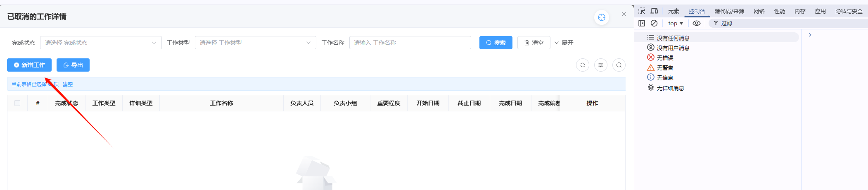Click the round search toggle icon
This screenshot has width=868, height=190.
[x=619, y=65]
